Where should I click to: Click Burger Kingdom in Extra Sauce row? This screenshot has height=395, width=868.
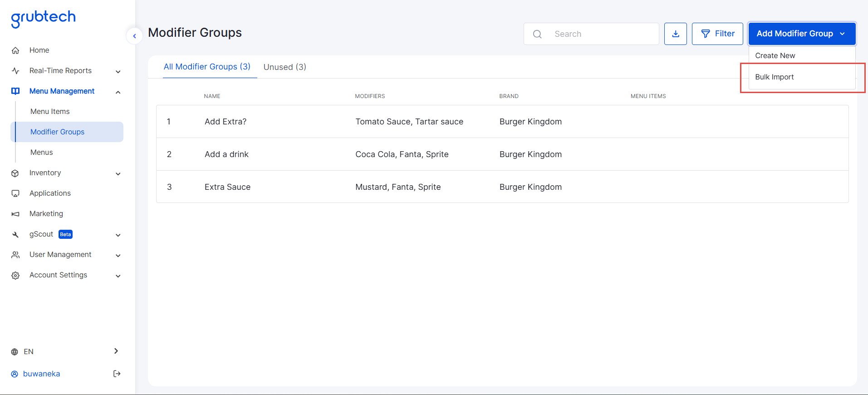pos(530,187)
